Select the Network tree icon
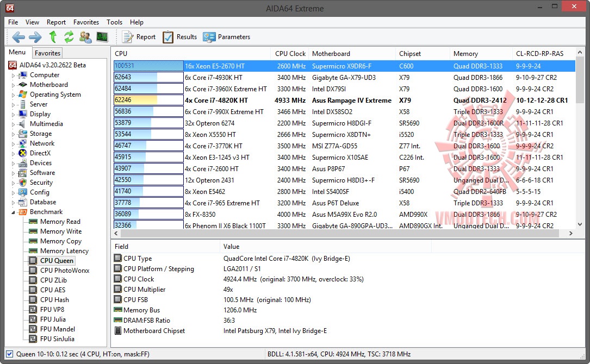This screenshot has width=590, height=364. pos(23,143)
